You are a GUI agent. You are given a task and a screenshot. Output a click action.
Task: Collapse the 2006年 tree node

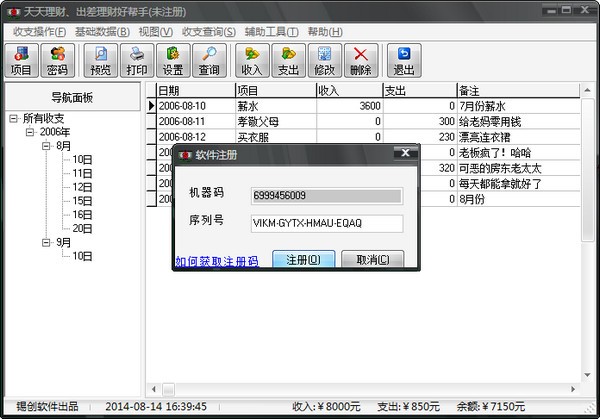(x=30, y=132)
